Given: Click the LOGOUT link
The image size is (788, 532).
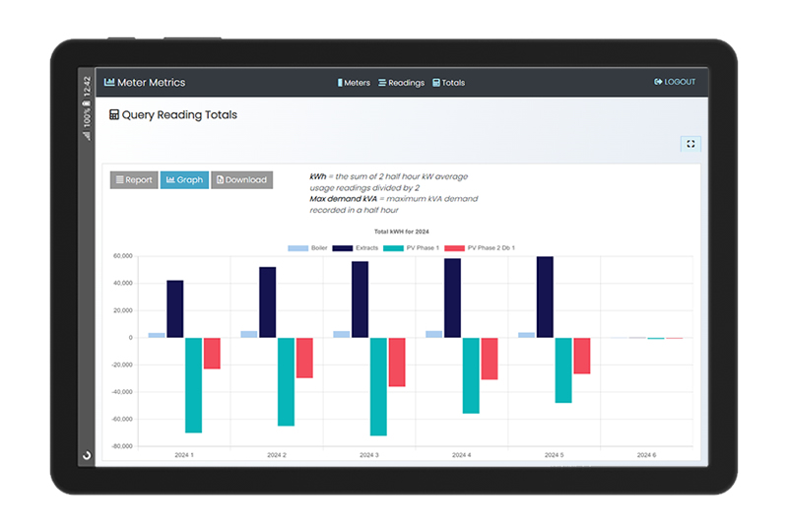Looking at the screenshot, I should (675, 82).
